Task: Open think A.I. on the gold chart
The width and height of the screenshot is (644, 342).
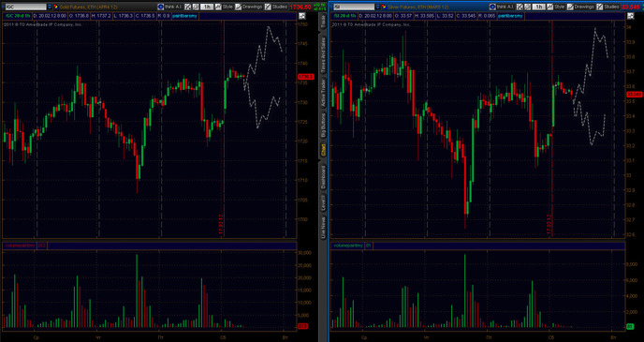Action: click(169, 7)
